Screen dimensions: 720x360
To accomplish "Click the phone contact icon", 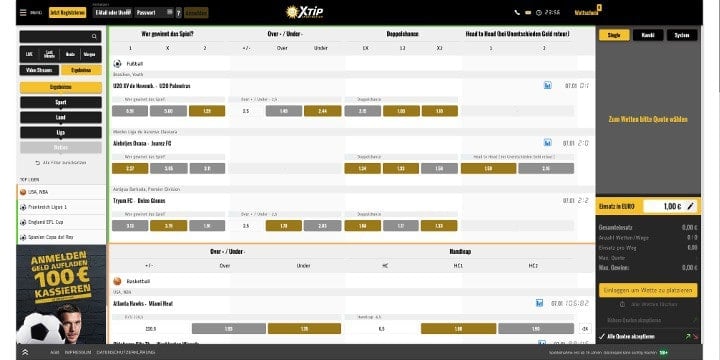I will 518,13.
